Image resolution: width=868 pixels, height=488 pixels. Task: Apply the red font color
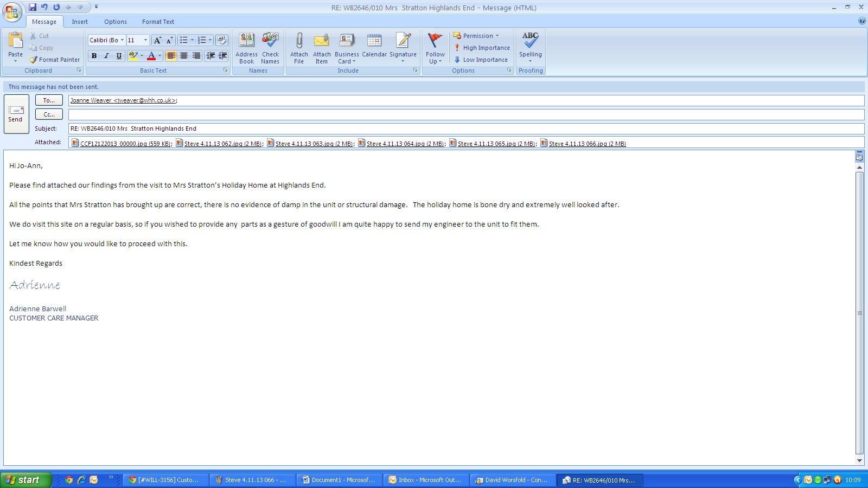coord(151,55)
